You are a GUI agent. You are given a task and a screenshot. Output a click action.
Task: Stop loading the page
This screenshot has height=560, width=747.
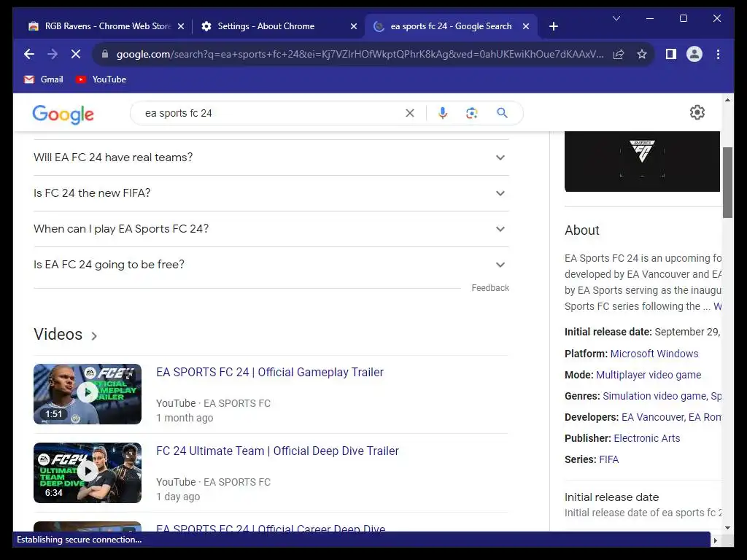tap(76, 54)
